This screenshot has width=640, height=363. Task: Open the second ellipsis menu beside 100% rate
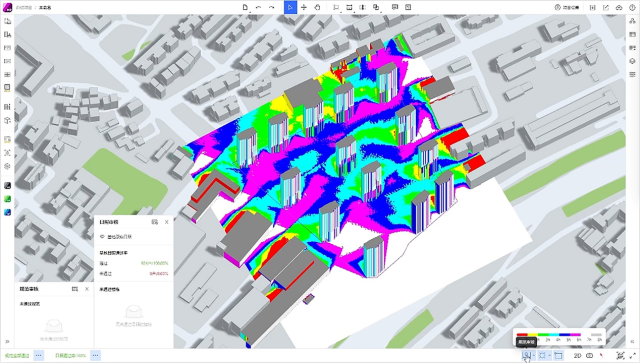click(95, 355)
